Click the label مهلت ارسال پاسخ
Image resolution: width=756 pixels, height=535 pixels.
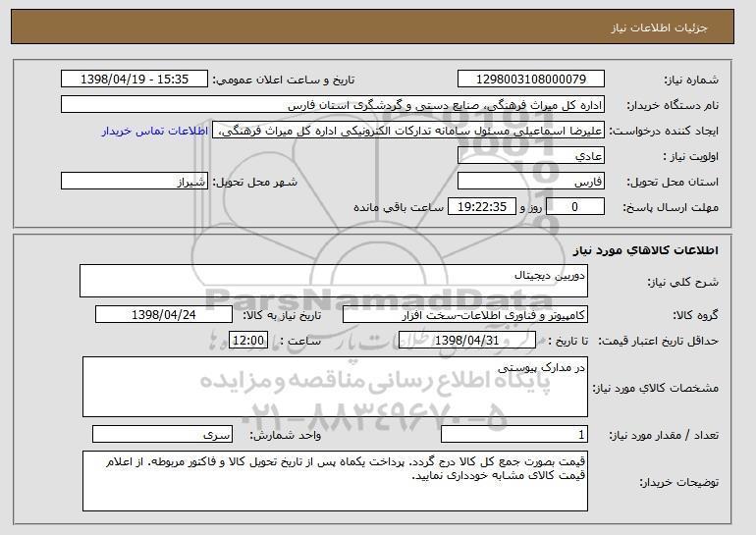(671, 207)
